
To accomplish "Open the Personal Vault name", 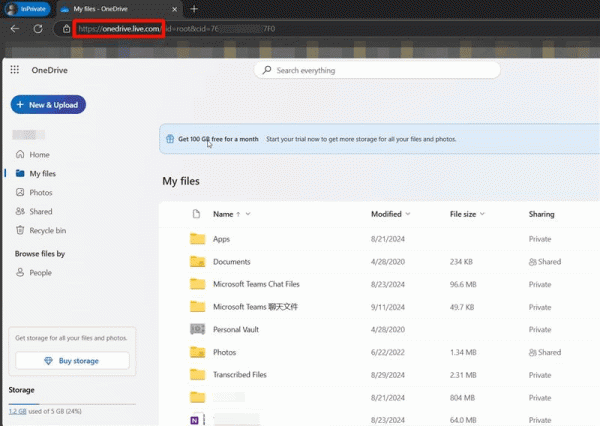I will pyautogui.click(x=236, y=329).
